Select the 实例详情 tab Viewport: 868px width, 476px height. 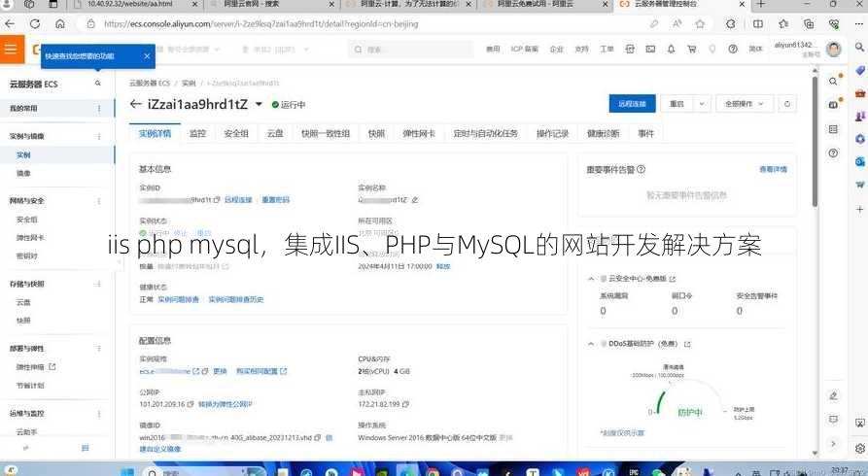coord(155,133)
